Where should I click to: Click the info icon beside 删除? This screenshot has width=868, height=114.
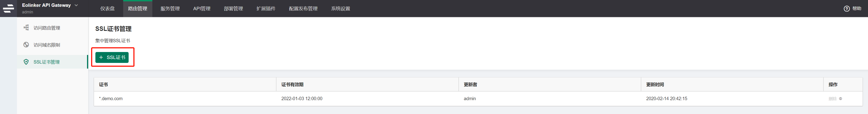(x=840, y=99)
